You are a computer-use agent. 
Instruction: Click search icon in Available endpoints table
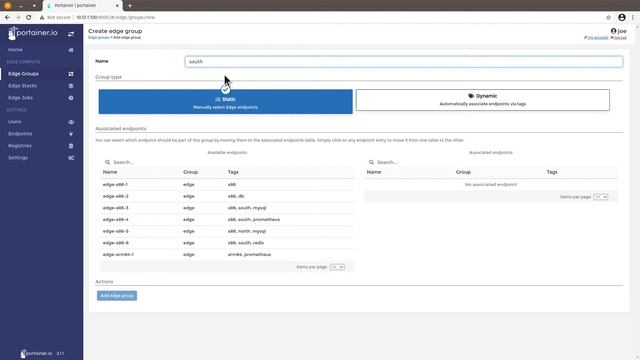(x=107, y=162)
